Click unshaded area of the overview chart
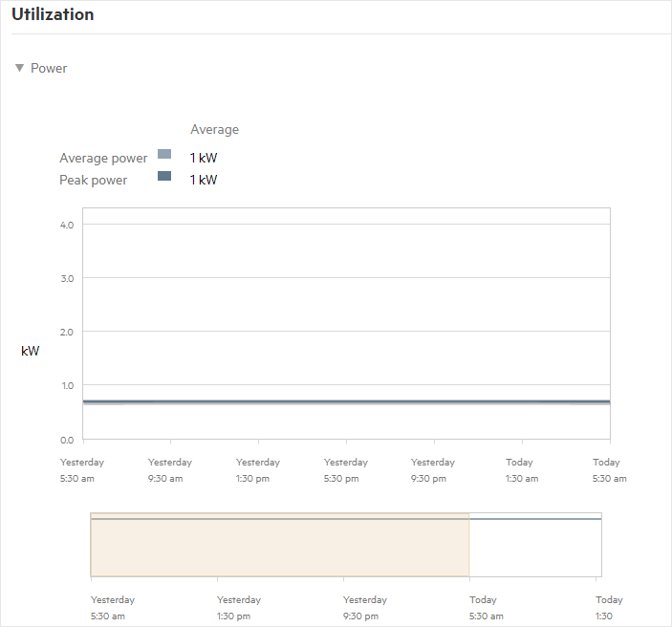 (535, 550)
